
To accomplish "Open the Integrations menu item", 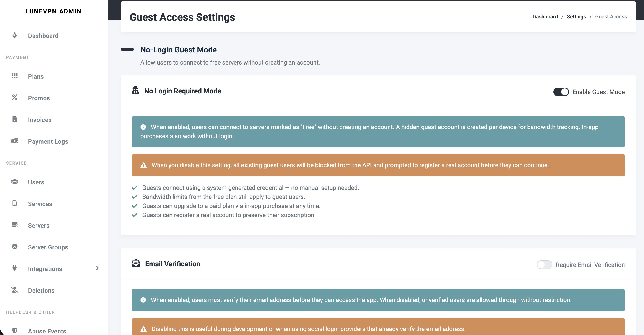I will point(45,269).
